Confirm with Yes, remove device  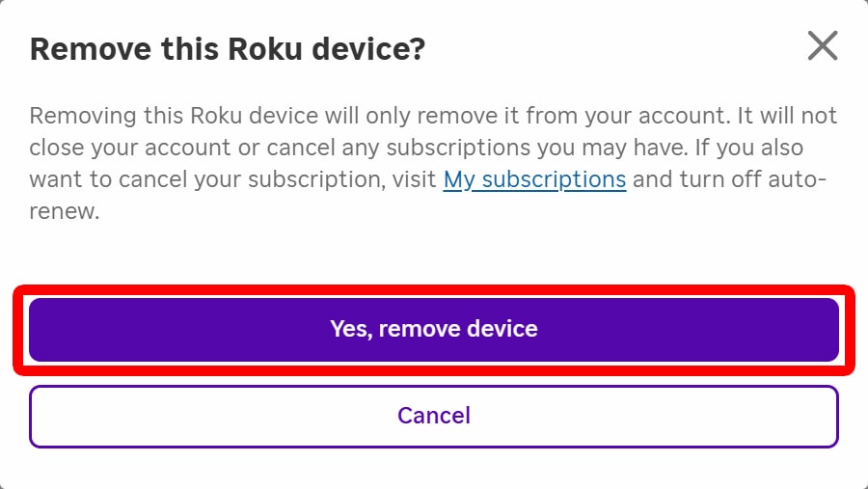click(434, 329)
